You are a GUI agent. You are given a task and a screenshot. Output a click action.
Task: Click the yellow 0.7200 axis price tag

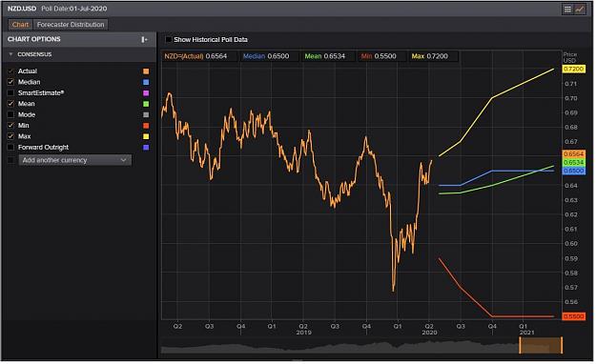tap(573, 69)
